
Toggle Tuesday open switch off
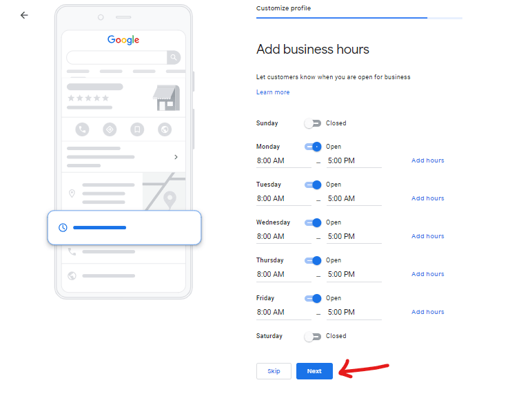point(313,185)
